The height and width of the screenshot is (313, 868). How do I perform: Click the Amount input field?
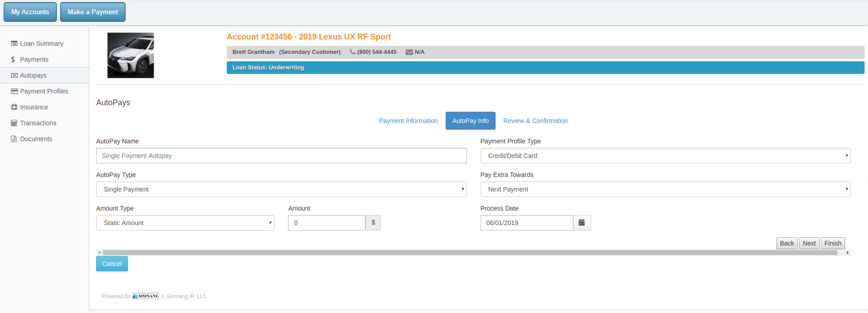(327, 223)
